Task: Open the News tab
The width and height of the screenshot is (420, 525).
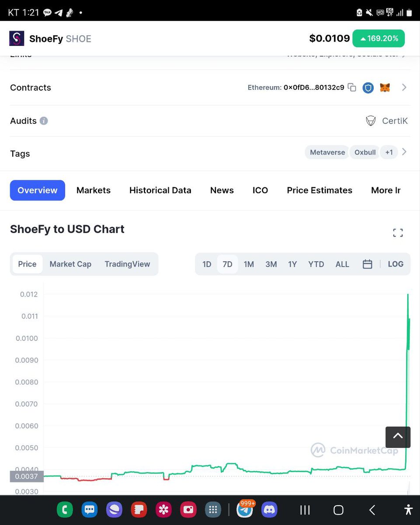Action: 222,190
